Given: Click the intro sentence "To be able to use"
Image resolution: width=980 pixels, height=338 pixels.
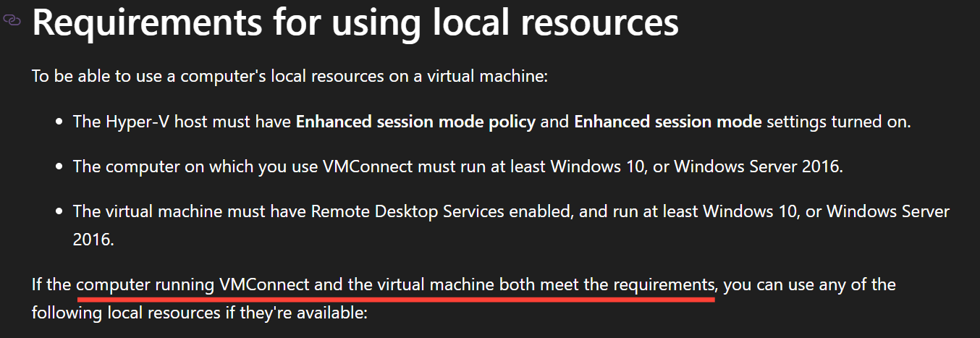Looking at the screenshot, I should pos(94,75).
